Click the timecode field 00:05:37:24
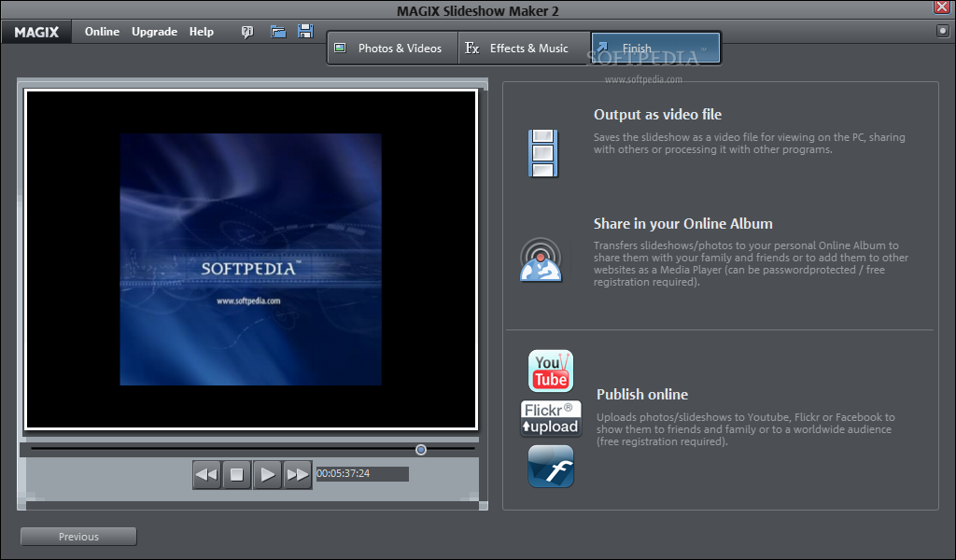This screenshot has height=560, width=956. [362, 473]
